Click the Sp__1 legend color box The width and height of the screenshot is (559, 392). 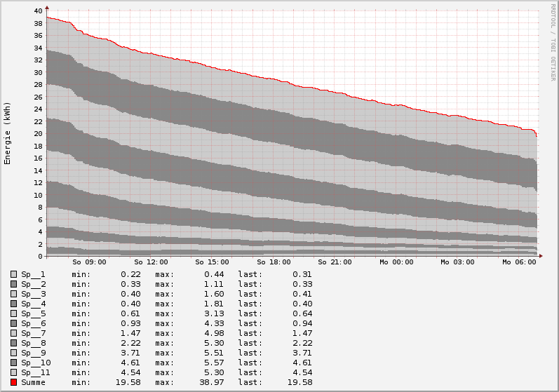[13, 274]
